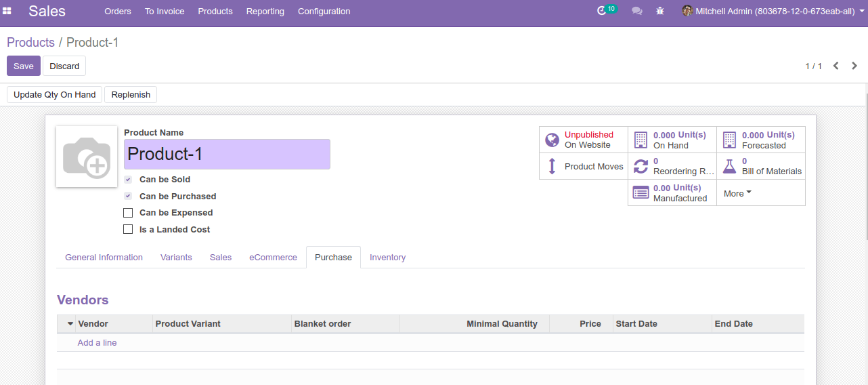Screen dimensions: 868x385
Task: Sort by Vendor column header
Action: [x=114, y=324]
